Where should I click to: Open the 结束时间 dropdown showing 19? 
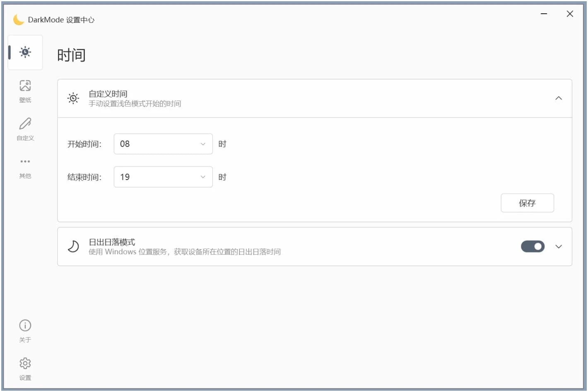[x=163, y=177]
